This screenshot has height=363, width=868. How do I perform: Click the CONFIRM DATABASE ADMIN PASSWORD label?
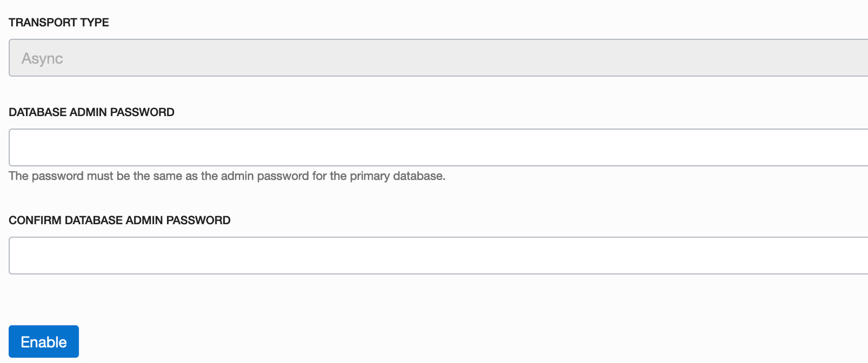pyautogui.click(x=119, y=220)
